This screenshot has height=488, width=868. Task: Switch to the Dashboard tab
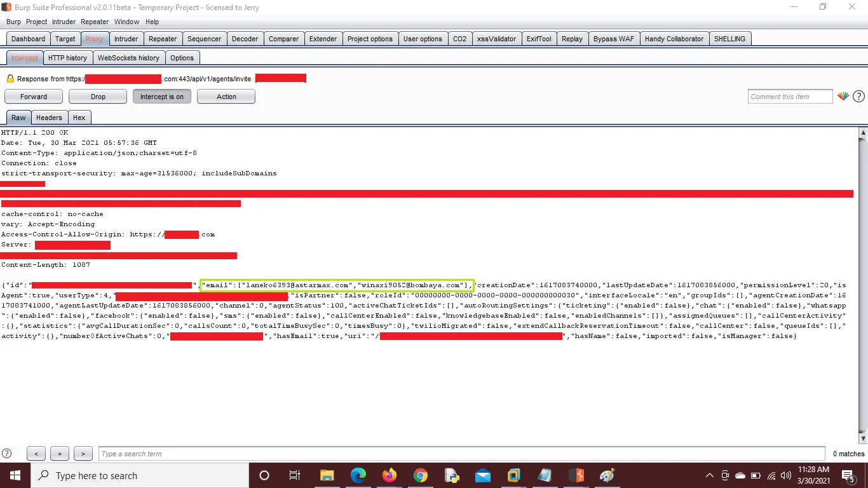(28, 39)
